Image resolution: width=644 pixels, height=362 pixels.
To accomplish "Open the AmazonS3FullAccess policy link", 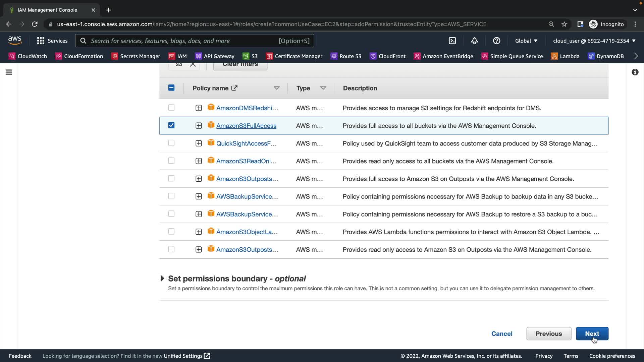I will pyautogui.click(x=246, y=126).
